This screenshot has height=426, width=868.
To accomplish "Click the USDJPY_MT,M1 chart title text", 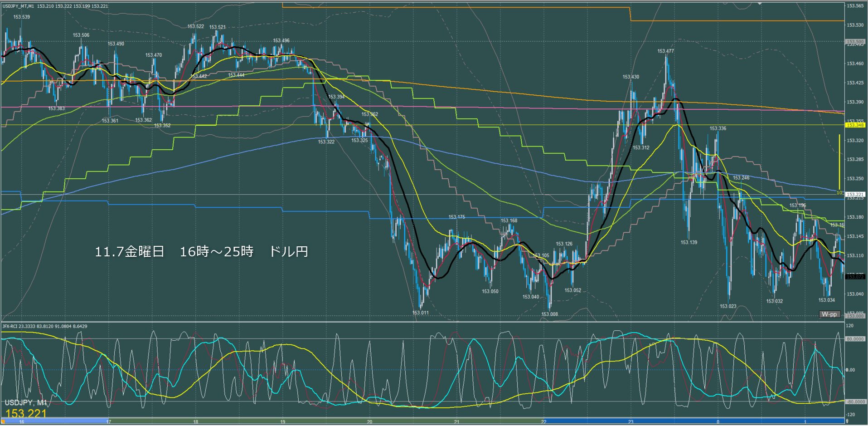I will coord(18,6).
